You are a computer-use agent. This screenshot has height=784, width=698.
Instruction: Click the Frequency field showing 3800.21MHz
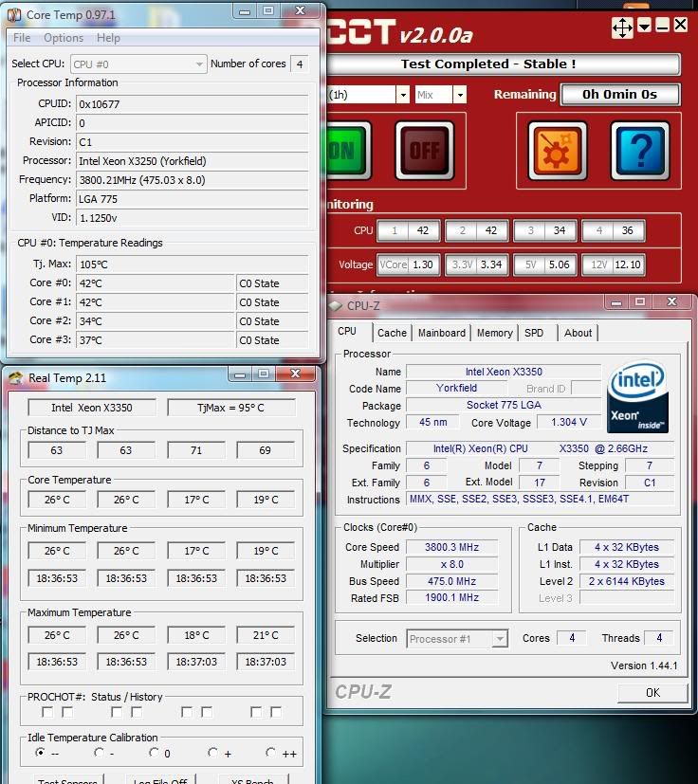click(x=193, y=180)
